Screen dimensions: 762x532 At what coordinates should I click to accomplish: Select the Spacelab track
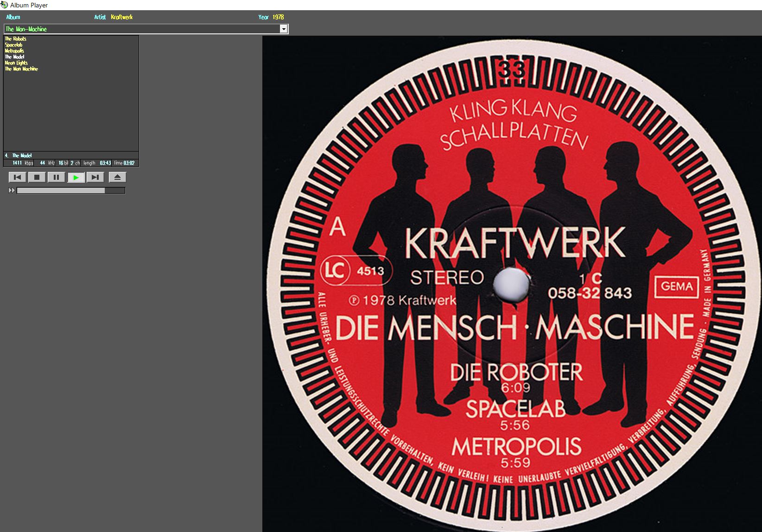click(13, 45)
